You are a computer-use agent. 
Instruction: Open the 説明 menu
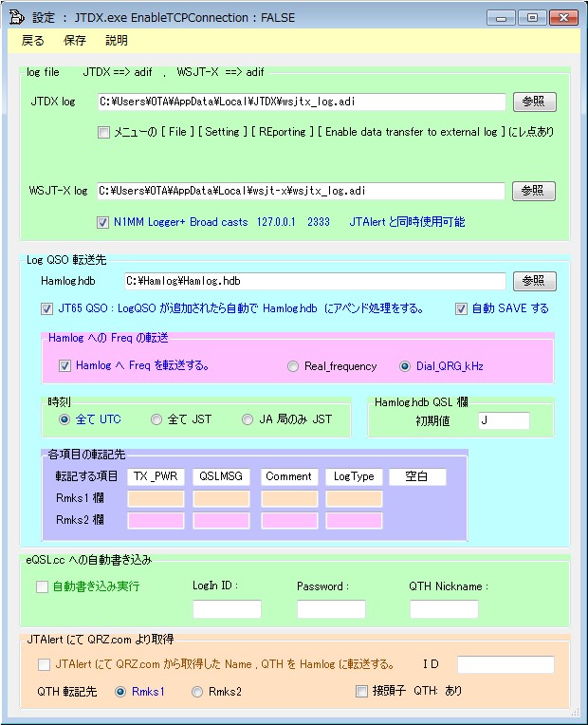point(117,41)
